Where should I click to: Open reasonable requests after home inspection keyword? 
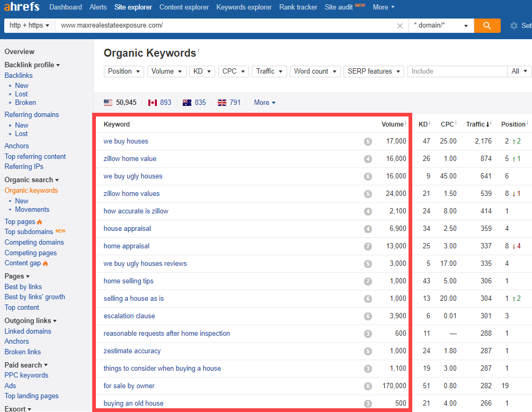[166, 333]
